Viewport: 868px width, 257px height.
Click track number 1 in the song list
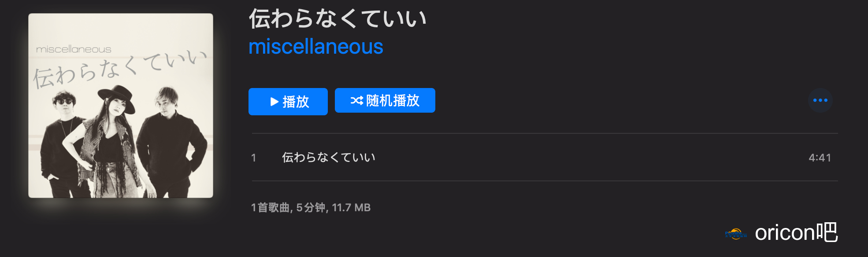coord(254,158)
